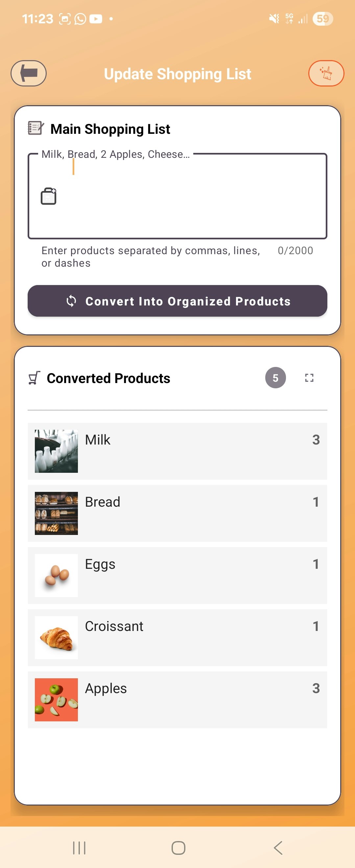Tap the Apples thumbnail image

[56, 700]
